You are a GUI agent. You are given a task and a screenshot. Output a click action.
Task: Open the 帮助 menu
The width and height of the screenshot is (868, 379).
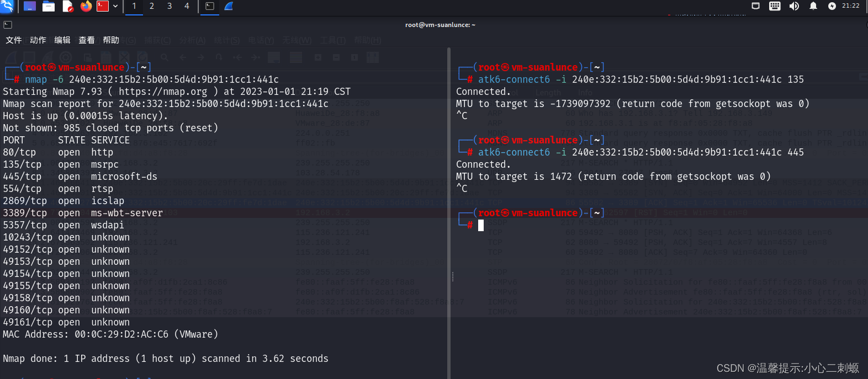[111, 40]
